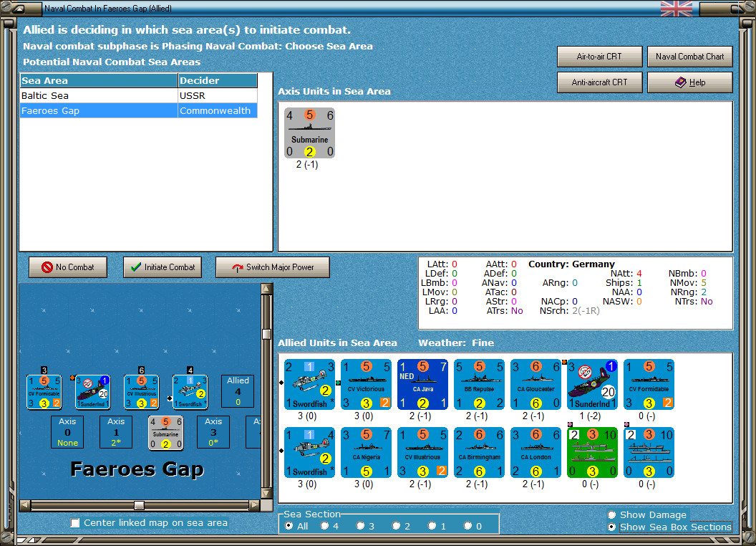This screenshot has width=756, height=546.
Task: Select the Axis Submarine unit counter
Action: 309,133
